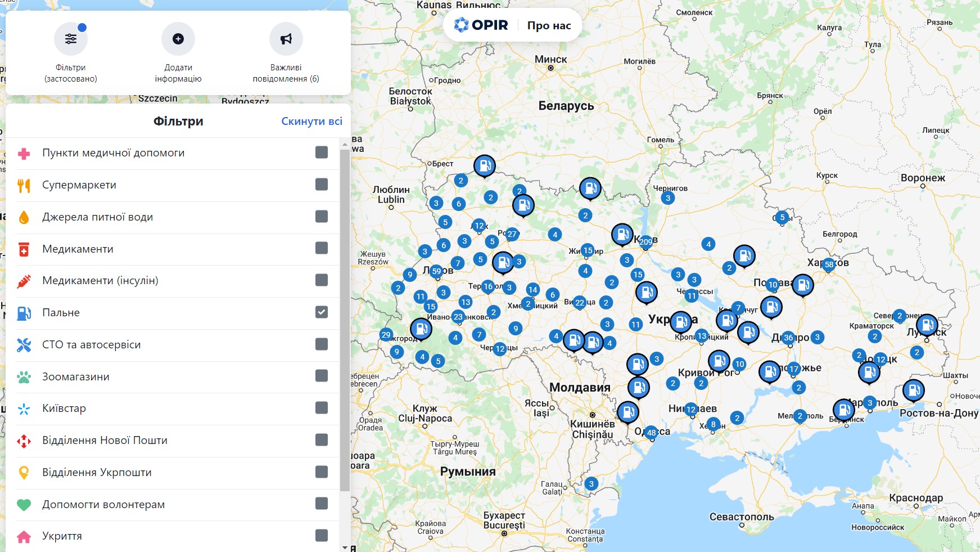Screen dimensions: 980x552
Task: Click the Скинути всі link
Action: coord(311,122)
